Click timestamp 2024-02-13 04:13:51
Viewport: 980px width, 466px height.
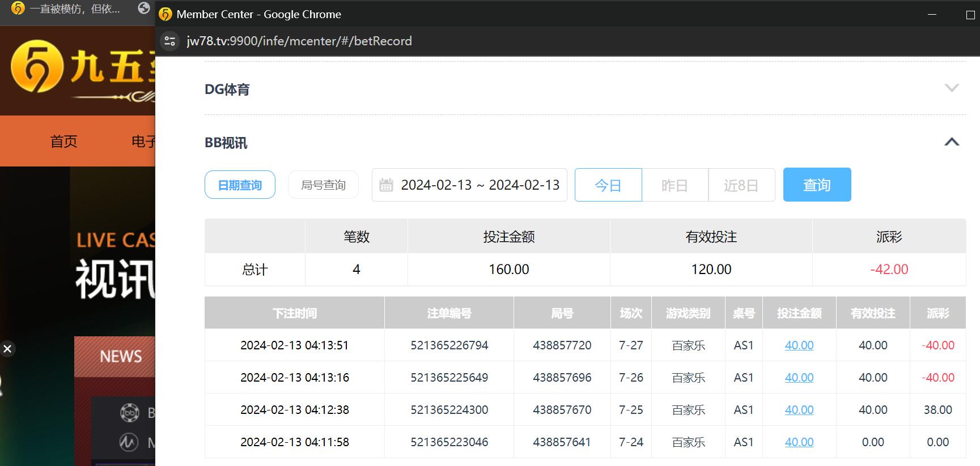point(295,345)
